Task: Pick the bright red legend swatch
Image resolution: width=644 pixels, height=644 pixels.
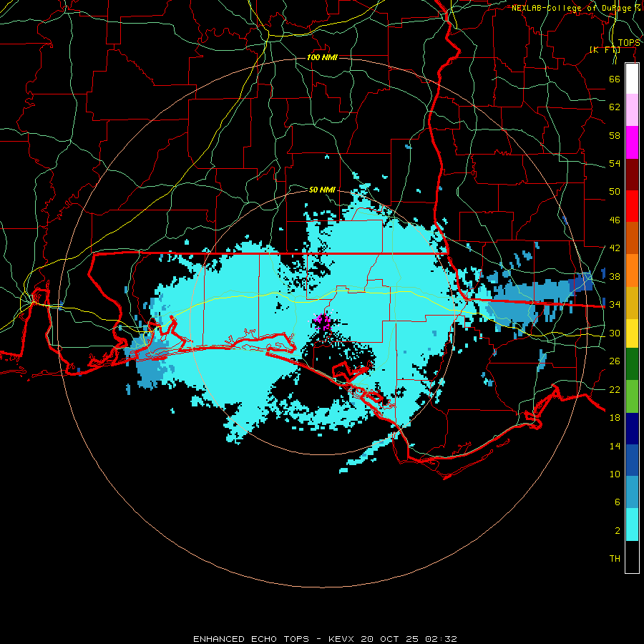Action: pyautogui.click(x=632, y=206)
